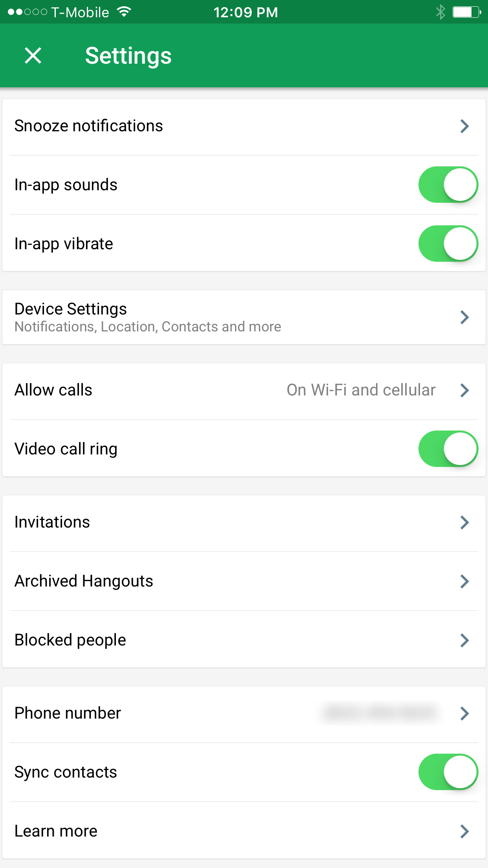
Task: Toggle Video call ring off
Action: 448,449
